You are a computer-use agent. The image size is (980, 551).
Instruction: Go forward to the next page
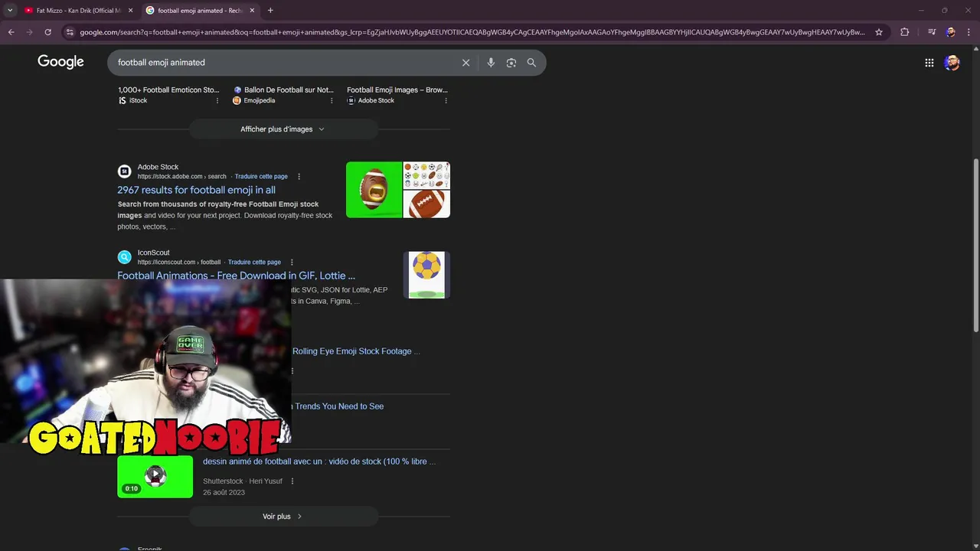(29, 32)
